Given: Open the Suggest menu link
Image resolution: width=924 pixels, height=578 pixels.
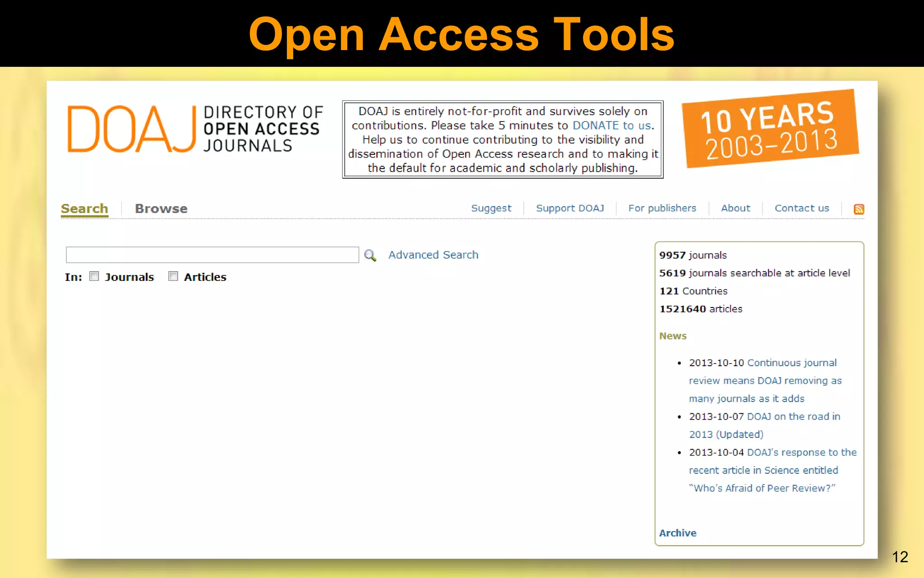Looking at the screenshot, I should (x=491, y=208).
